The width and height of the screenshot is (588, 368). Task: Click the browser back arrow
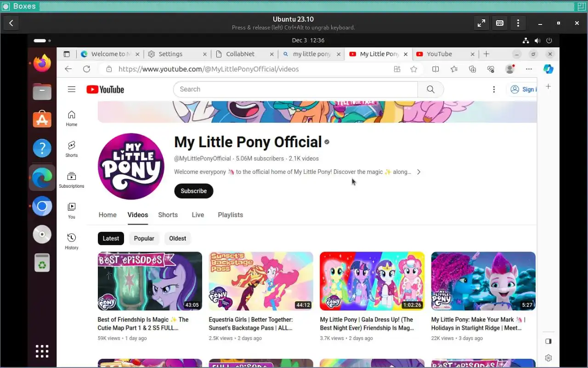68,69
